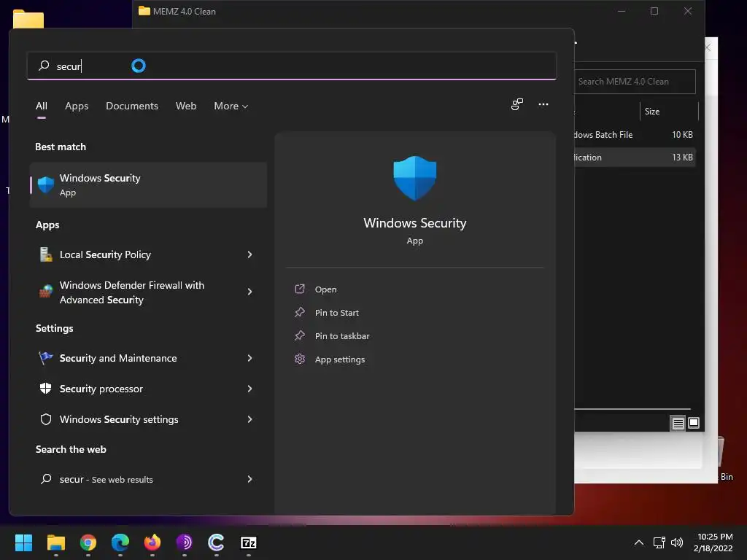Open App settings for Windows Security
This screenshot has width=747, height=560.
[x=340, y=359]
